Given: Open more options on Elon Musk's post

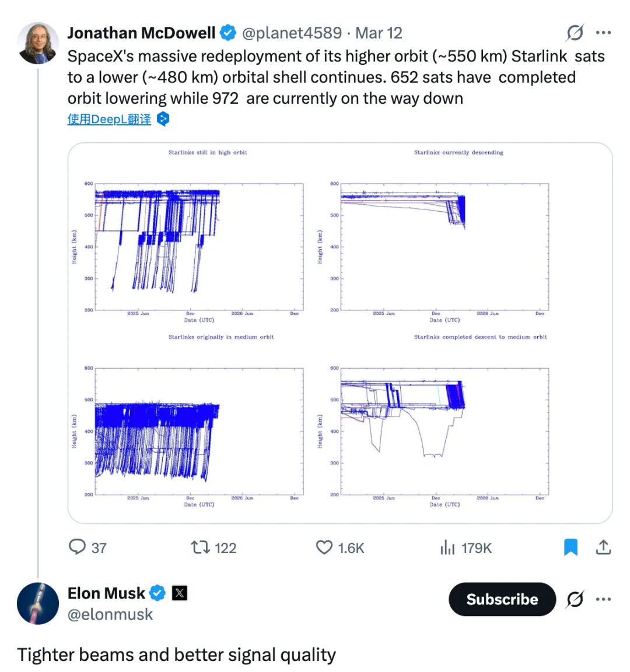Looking at the screenshot, I should [x=603, y=599].
